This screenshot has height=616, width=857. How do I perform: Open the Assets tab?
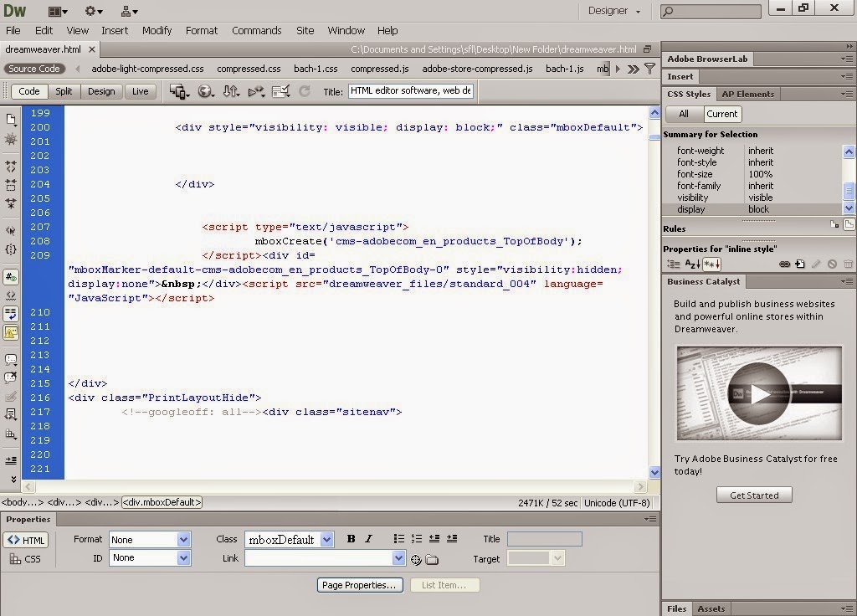711,608
